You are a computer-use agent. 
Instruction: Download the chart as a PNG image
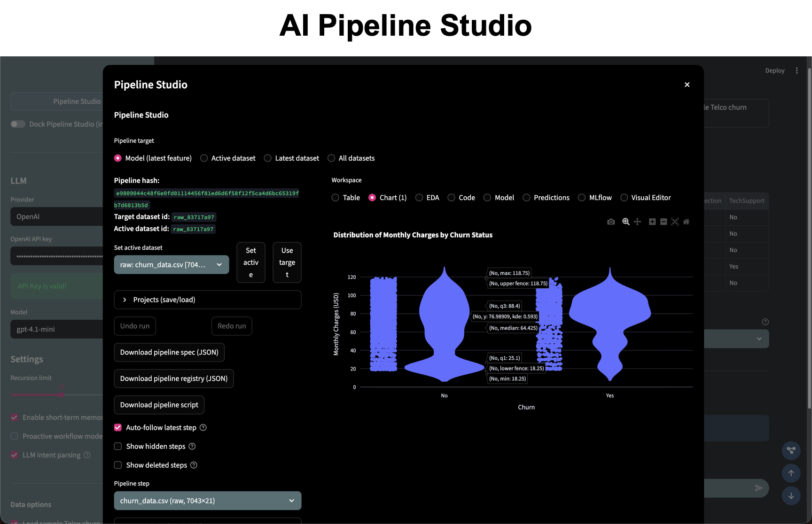(x=611, y=222)
